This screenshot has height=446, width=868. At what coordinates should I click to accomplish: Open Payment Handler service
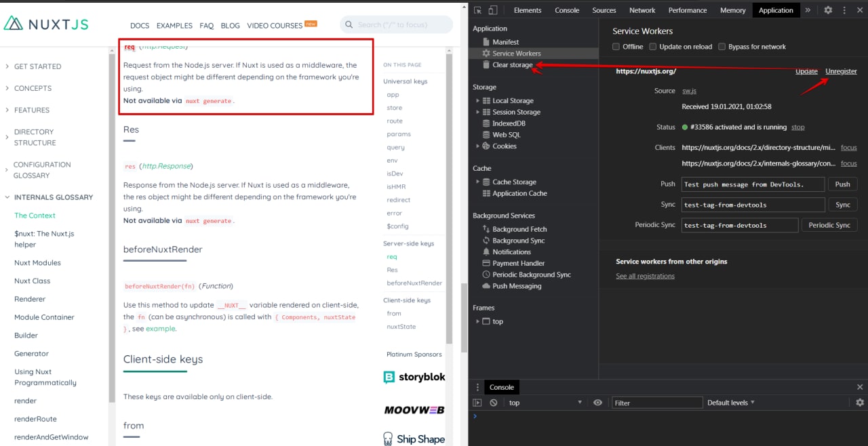point(518,263)
